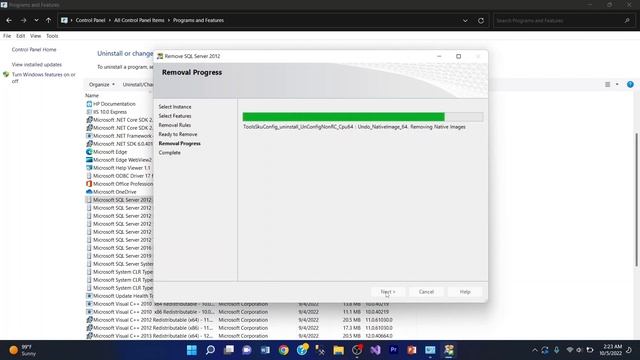Screen dimensions: 640x360
Task: Open recent locations dropdown arrow in navigation
Action: tap(36, 20)
